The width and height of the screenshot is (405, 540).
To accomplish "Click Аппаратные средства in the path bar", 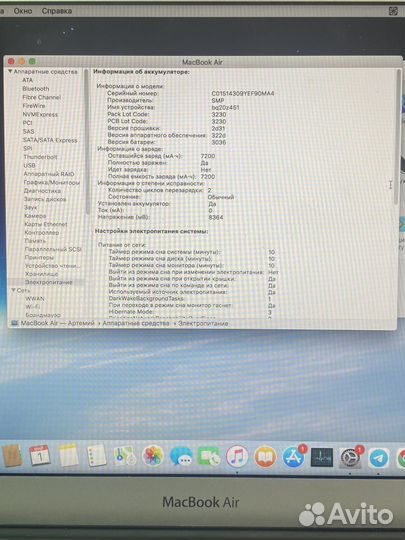I will pyautogui.click(x=136, y=323).
